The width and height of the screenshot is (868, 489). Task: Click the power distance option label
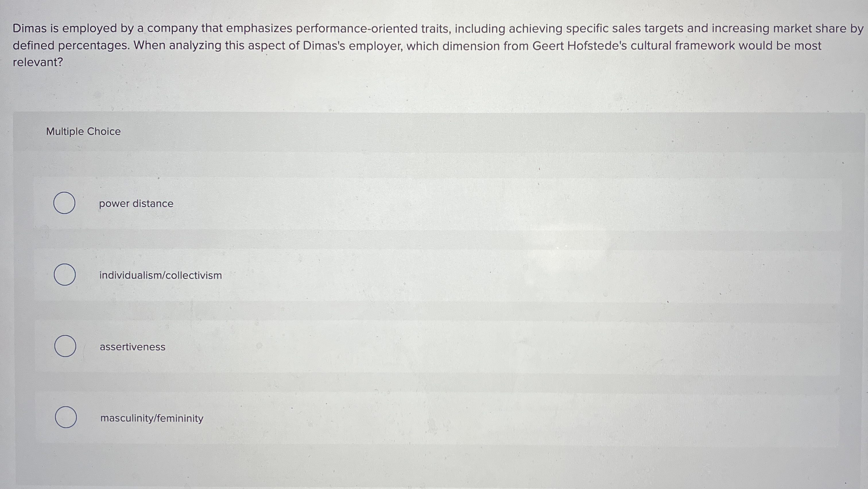click(136, 203)
